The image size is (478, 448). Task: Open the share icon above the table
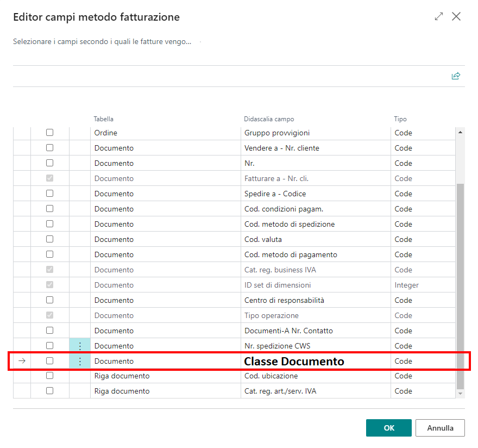coord(456,76)
